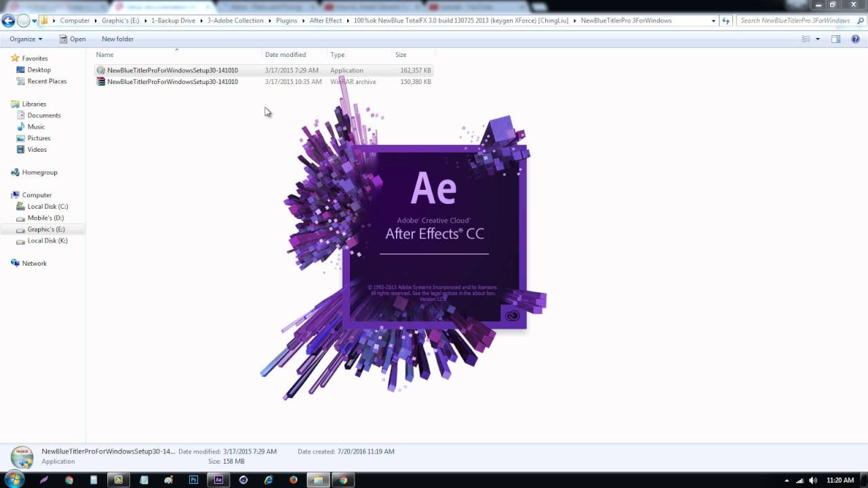Select Homegroup in navigation pane
The image size is (868, 488).
[39, 172]
